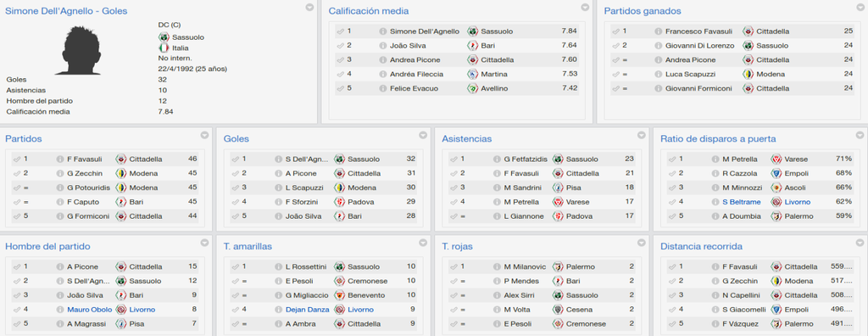
Task: Open S Beltrame player link
Action: (741, 202)
